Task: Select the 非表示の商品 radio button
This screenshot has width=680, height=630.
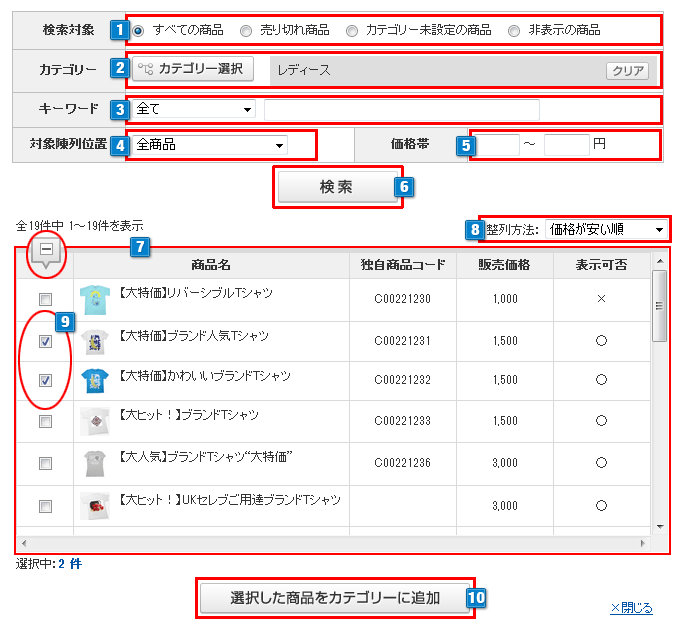Action: [514, 30]
